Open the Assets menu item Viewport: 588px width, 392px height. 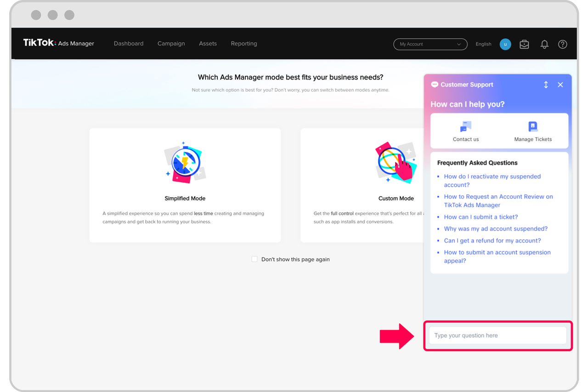click(208, 44)
